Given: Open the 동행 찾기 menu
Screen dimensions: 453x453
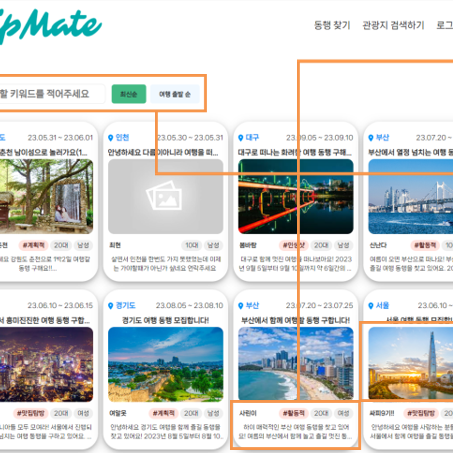Looking at the screenshot, I should coord(332,25).
